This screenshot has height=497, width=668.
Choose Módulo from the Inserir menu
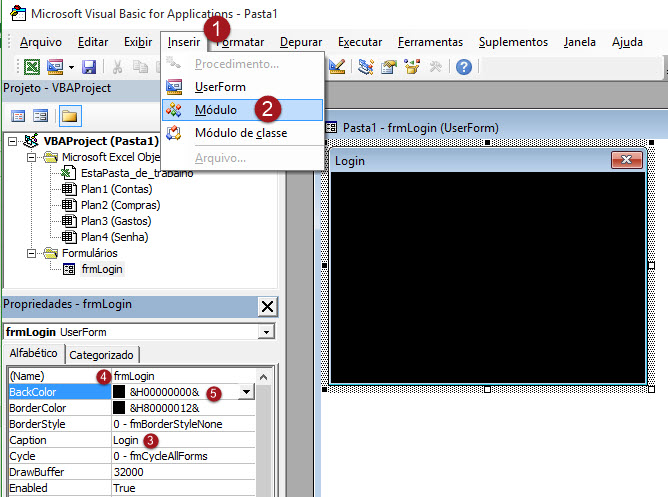click(242, 110)
